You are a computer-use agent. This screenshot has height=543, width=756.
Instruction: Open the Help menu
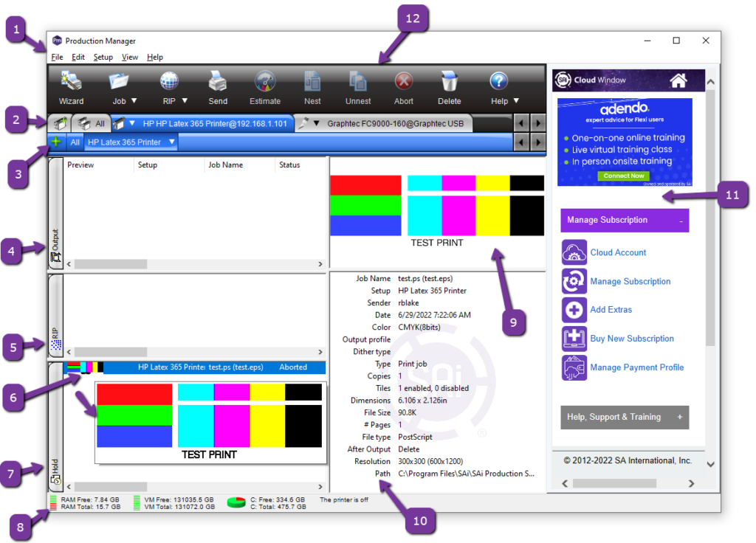click(155, 57)
